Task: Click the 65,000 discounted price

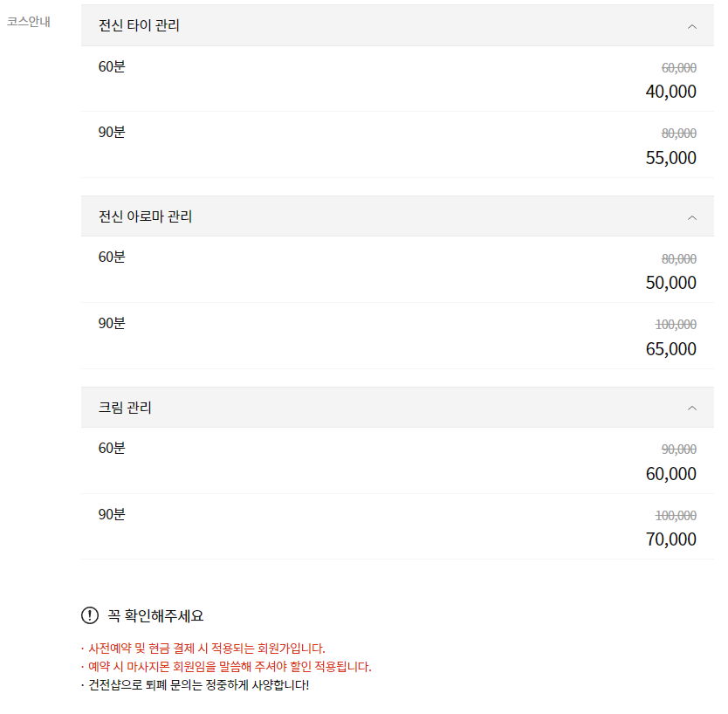Action: click(x=670, y=349)
